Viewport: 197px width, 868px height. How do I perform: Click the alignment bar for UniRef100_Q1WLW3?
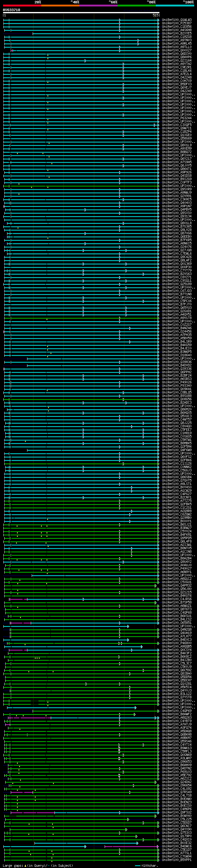click(81, 20)
